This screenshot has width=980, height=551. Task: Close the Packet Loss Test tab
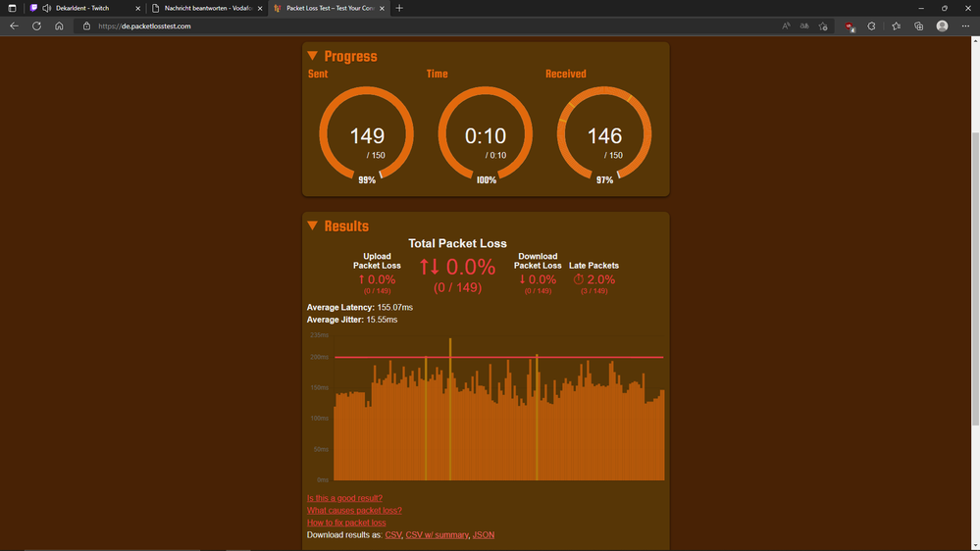click(382, 8)
